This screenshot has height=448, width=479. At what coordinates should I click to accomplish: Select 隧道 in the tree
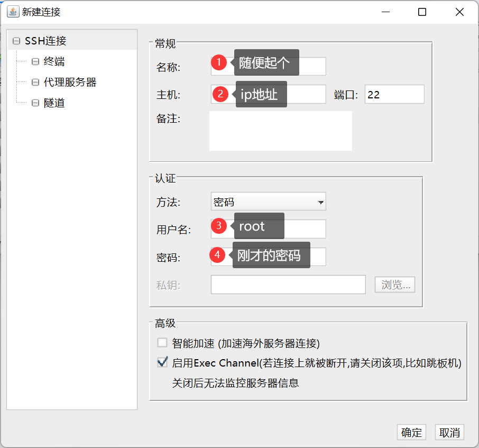tap(54, 103)
